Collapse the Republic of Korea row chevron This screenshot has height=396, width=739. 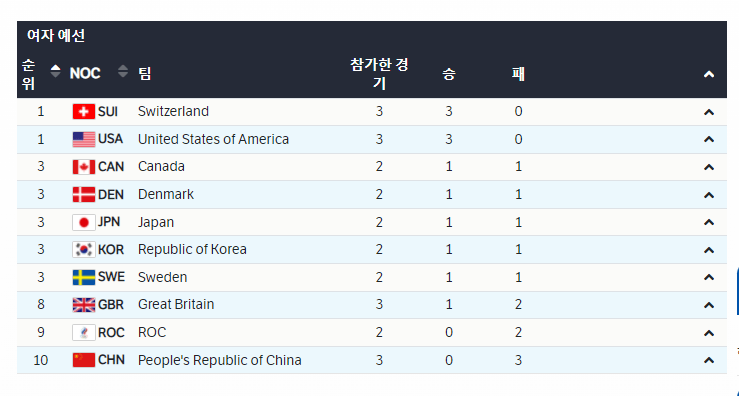click(x=709, y=250)
